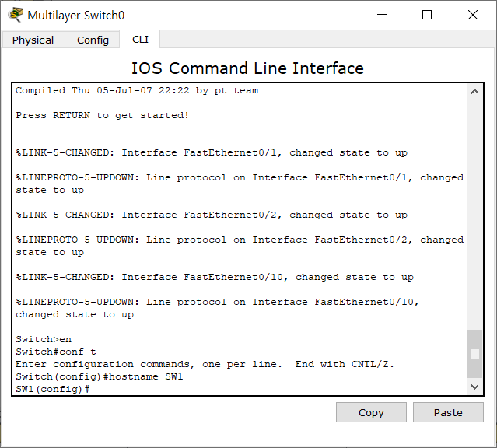Viewport: 497px width, 448px height.
Task: Open the Config tab
Action: click(93, 40)
